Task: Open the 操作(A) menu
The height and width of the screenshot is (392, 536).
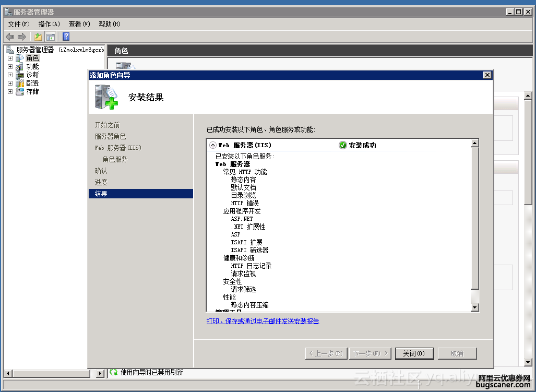Action: pyautogui.click(x=49, y=24)
